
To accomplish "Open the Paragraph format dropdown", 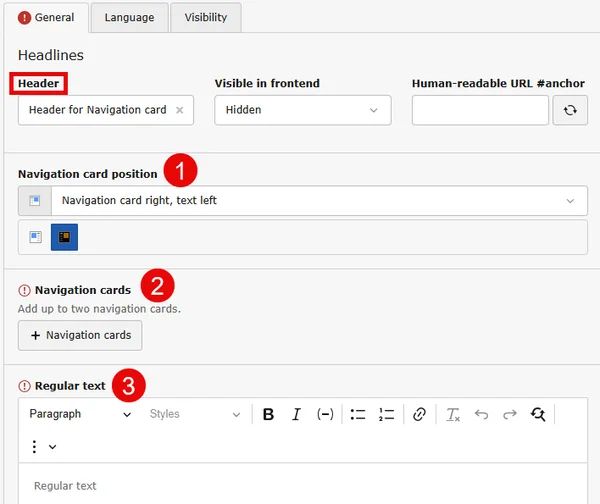I will point(80,414).
